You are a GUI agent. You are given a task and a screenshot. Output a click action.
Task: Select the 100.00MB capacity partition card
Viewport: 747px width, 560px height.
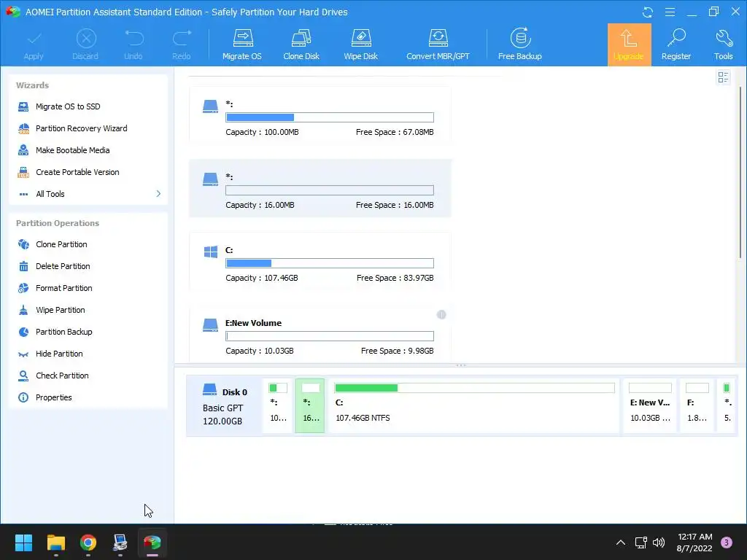click(x=320, y=115)
